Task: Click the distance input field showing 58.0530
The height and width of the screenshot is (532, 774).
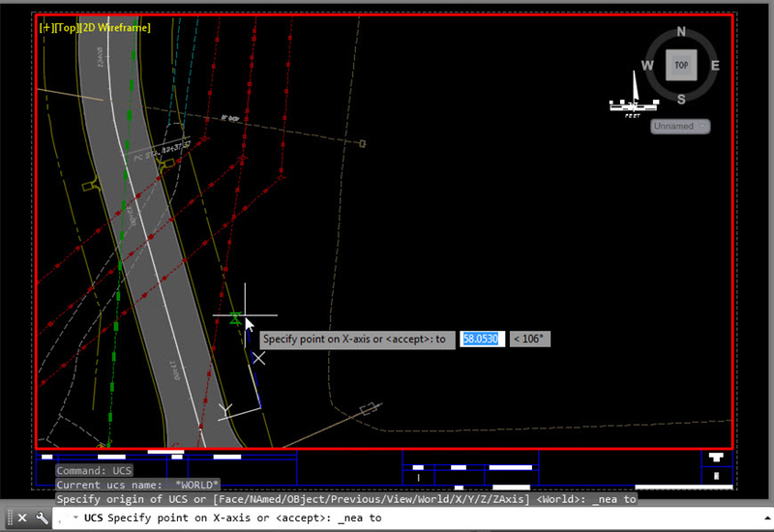Action: click(x=483, y=340)
